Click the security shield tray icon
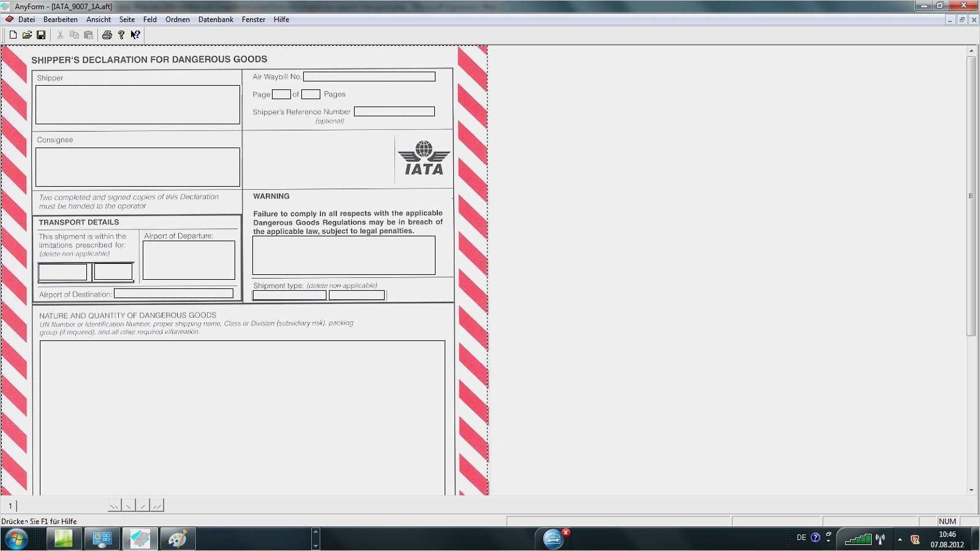 click(x=915, y=539)
